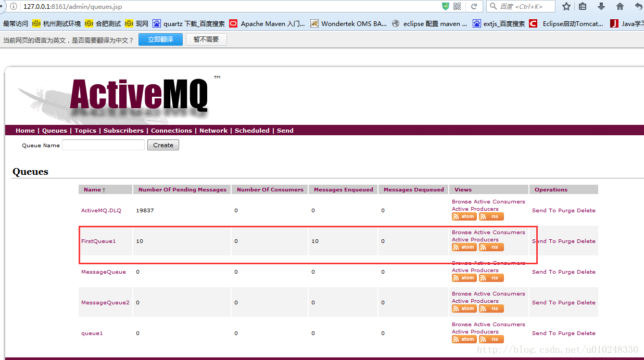
Task: Open Apache Maven bookmark
Action: point(267,23)
